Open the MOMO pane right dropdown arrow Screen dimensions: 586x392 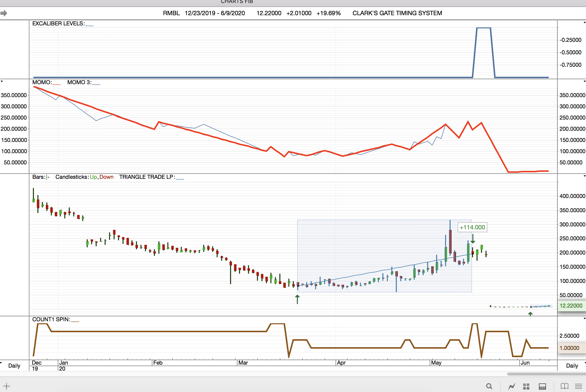[584, 81]
